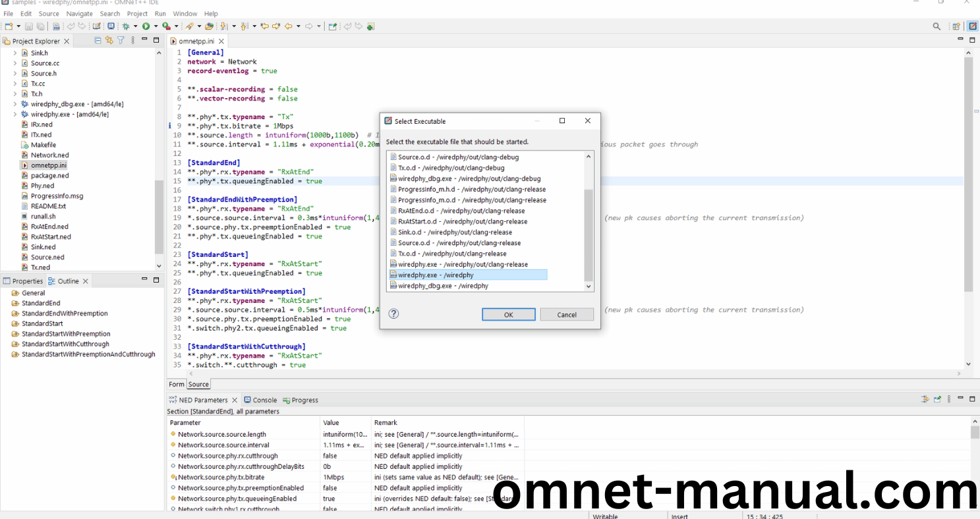
Task: Click the executable list vertical scrollbar
Action: [589, 234]
